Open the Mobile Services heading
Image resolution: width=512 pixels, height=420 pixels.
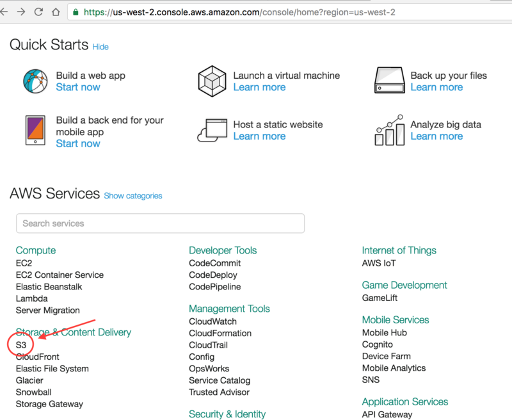(x=396, y=320)
